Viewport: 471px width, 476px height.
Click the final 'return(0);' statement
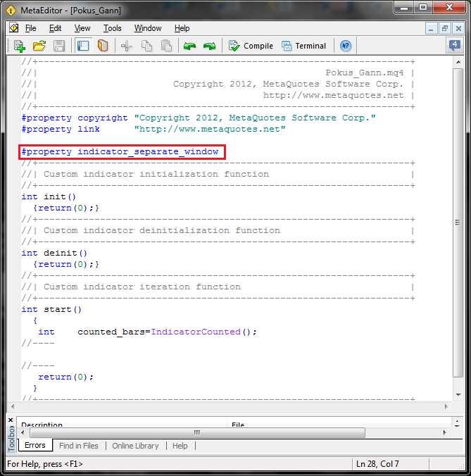point(66,377)
